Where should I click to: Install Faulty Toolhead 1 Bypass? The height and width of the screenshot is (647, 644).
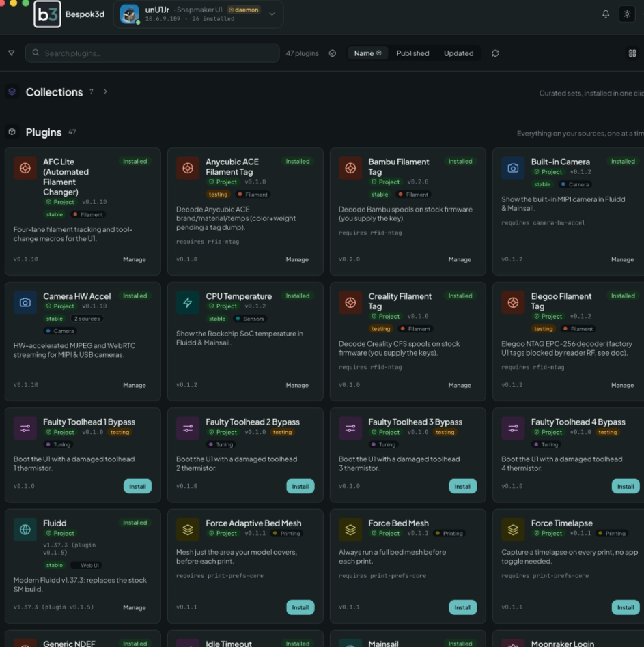pyautogui.click(x=137, y=487)
